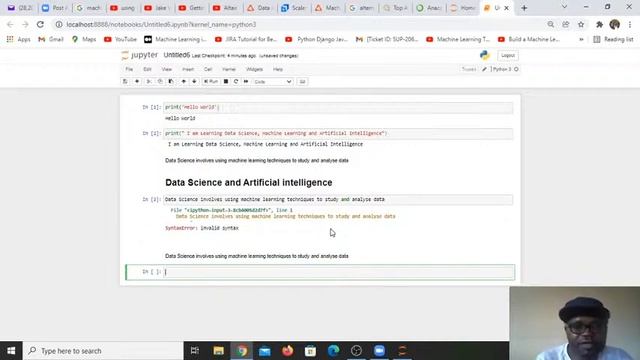Click the share page icon in address bar
The width and height of the screenshot is (640, 360).
pos(566,24)
